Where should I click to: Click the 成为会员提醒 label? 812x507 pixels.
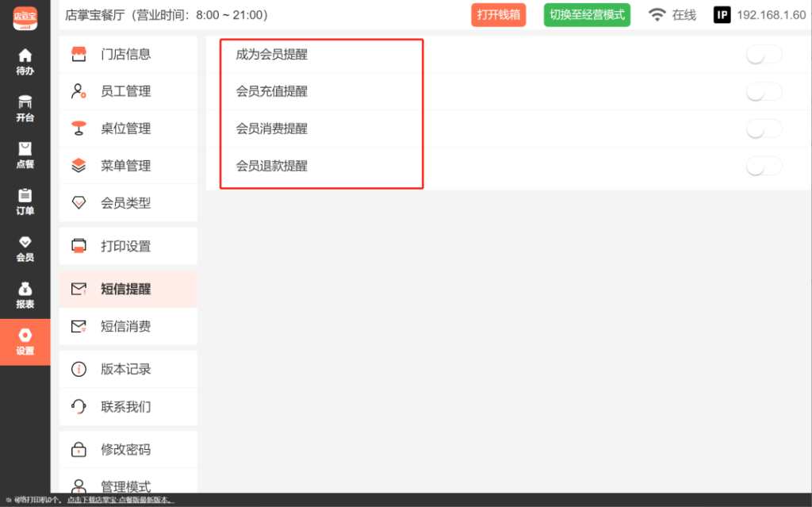click(272, 55)
